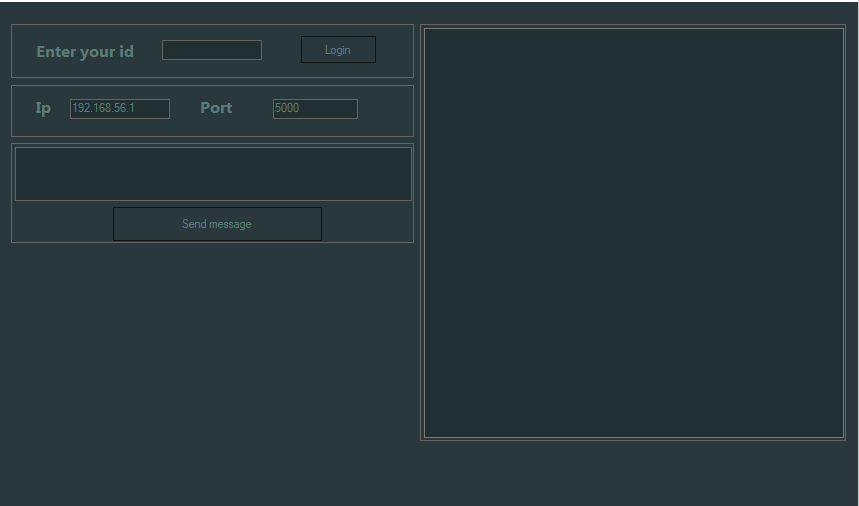The image size is (859, 506).
Task: Click the Login button
Action: [x=338, y=50]
